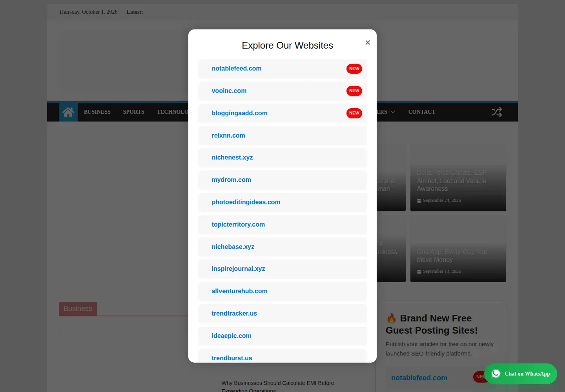This screenshot has height=392, width=565.
Task: Open the Delta Force Cheats article
Action: (x=452, y=181)
